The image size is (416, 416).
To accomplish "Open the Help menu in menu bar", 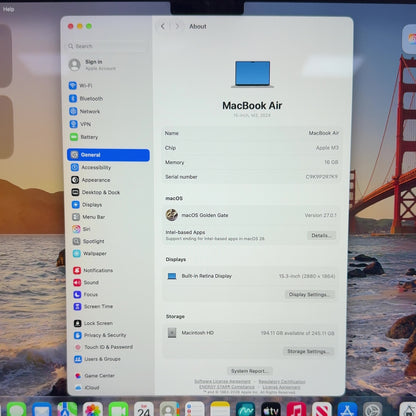I will pos(8,9).
